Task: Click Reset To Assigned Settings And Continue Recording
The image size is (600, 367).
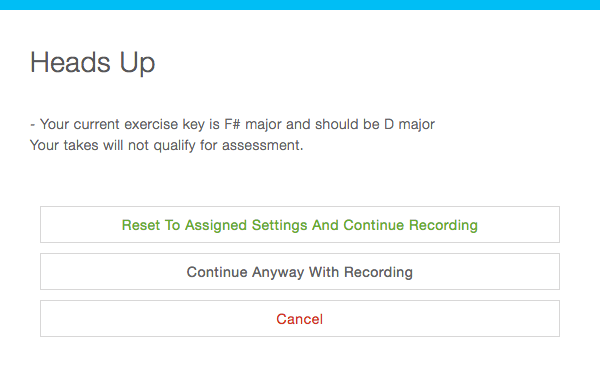Action: point(300,225)
